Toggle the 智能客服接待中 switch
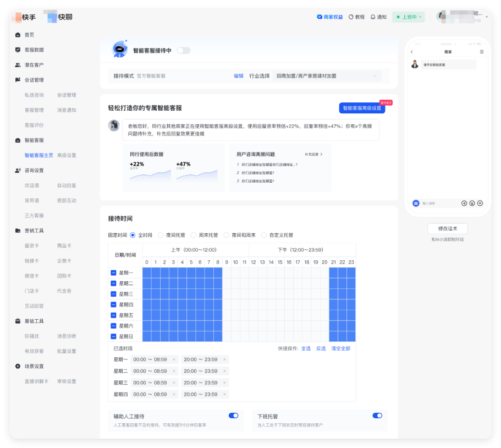The width and height of the screenshot is (501, 448). [x=183, y=51]
